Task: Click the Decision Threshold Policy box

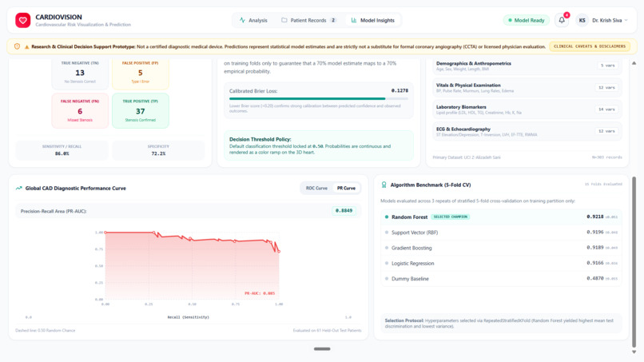Action: (x=319, y=145)
